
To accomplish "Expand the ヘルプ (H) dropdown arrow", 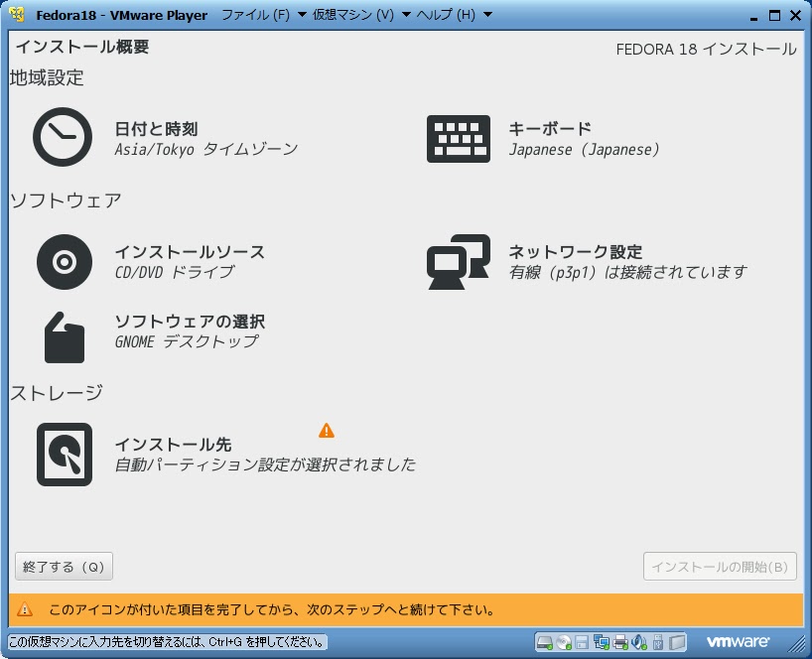I will coord(487,15).
